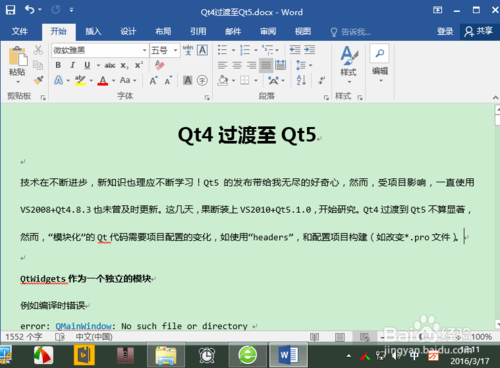Click the Enclose Characters circle icon
Image resolution: width=500 pixels, height=368 pixels.
(202, 80)
